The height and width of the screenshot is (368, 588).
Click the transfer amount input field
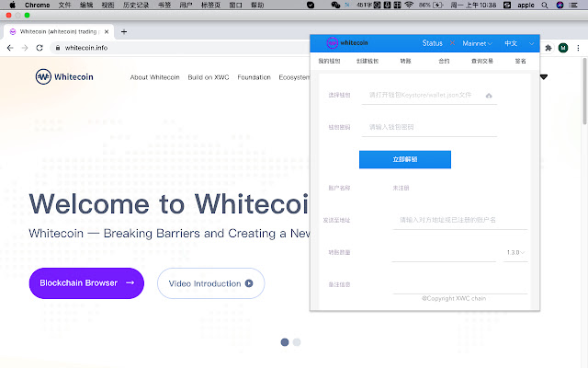(x=444, y=252)
